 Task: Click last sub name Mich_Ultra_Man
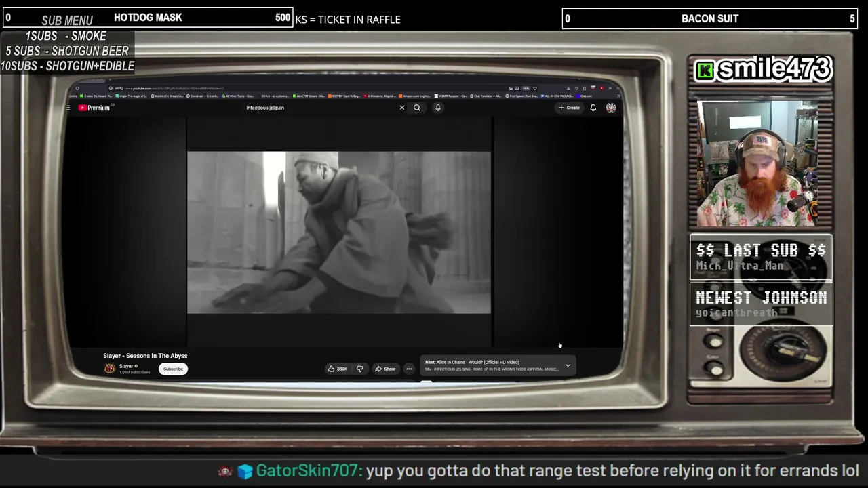[739, 266]
